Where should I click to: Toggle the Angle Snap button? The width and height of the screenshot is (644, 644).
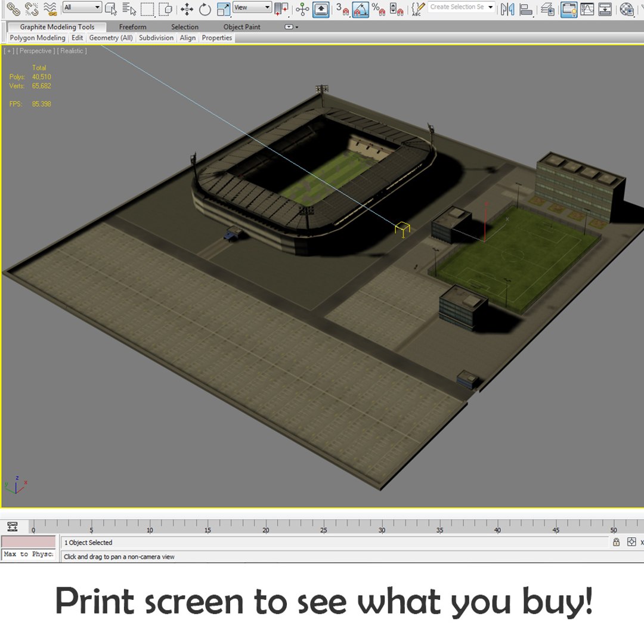pyautogui.click(x=360, y=9)
